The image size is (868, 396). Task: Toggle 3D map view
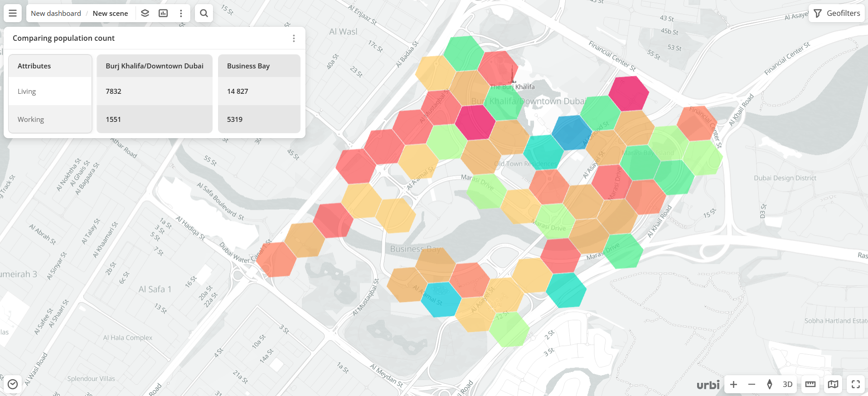[788, 384]
